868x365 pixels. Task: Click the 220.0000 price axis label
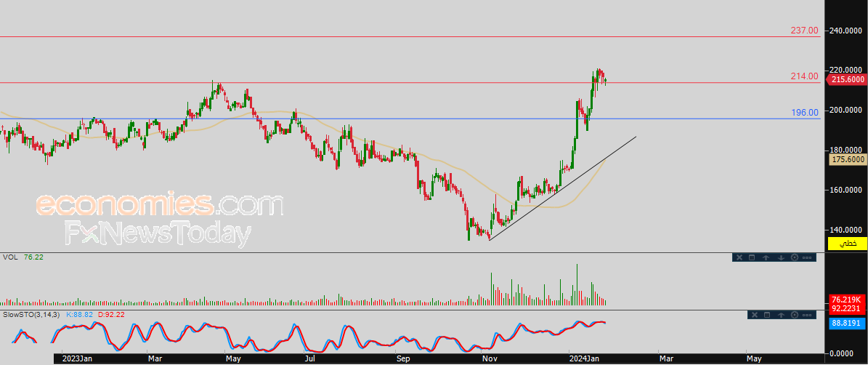tap(847, 70)
